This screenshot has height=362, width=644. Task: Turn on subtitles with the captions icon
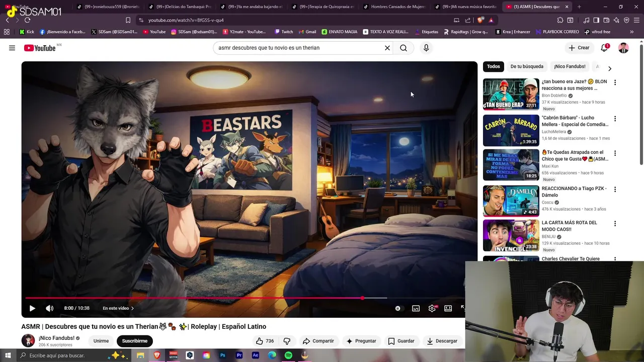click(x=416, y=308)
